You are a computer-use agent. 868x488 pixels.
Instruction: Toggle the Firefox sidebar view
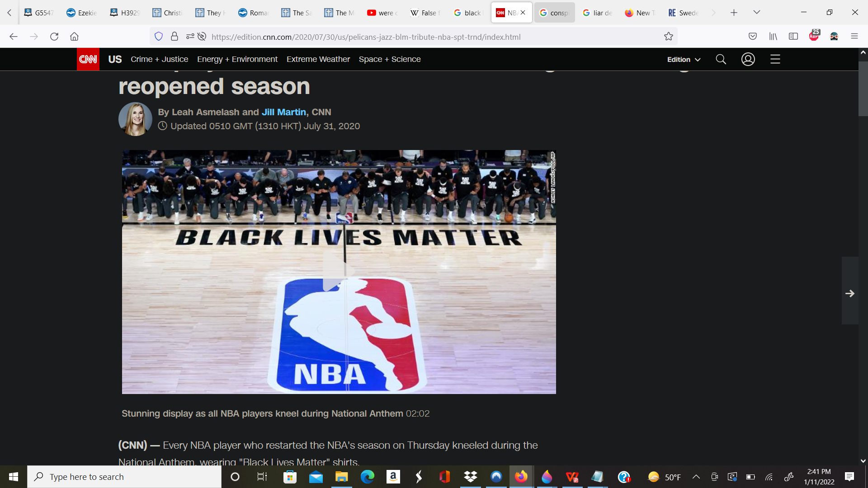[793, 37]
